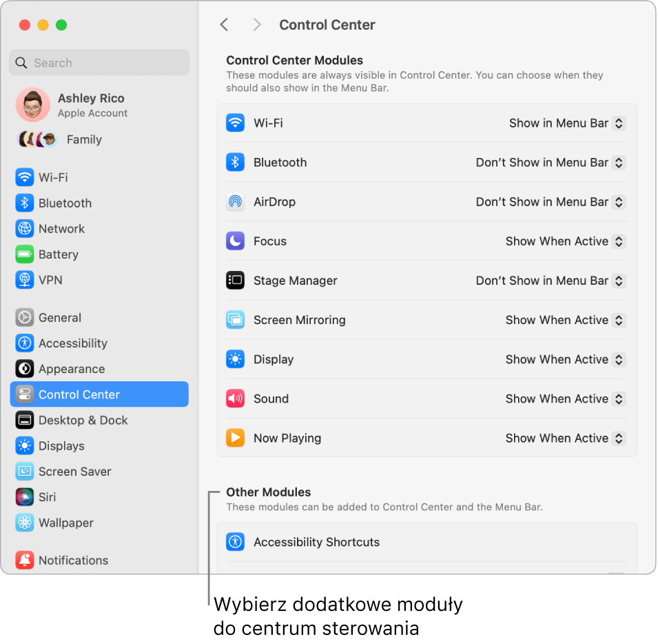Click the Appearance icon in the sidebar
Screen dimensions: 658x644
point(25,369)
